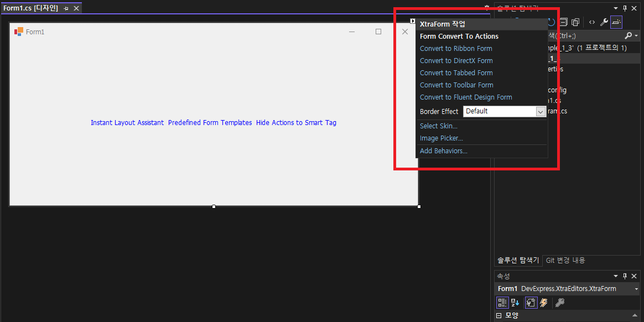Click the Instant Layout Assistant link

tap(127, 122)
